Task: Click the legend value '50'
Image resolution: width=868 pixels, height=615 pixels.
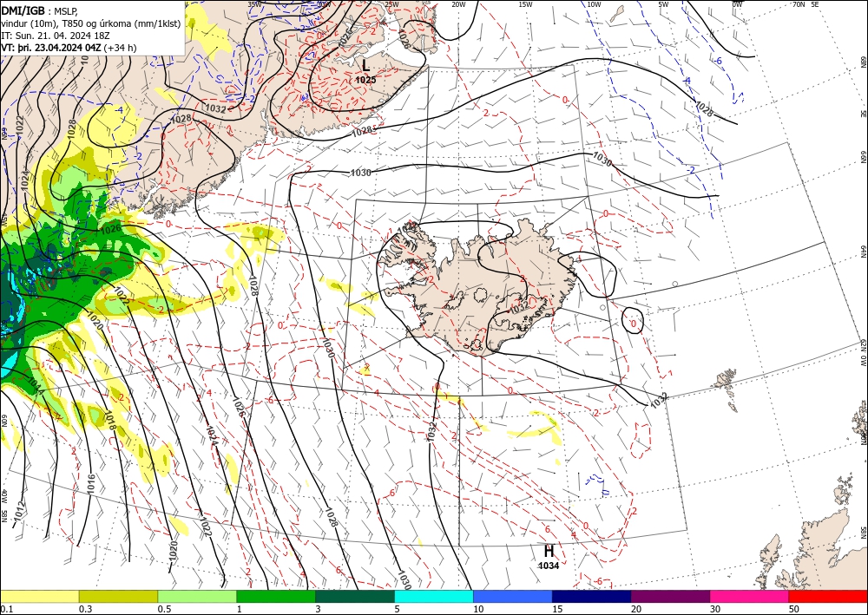Action: tap(794, 609)
